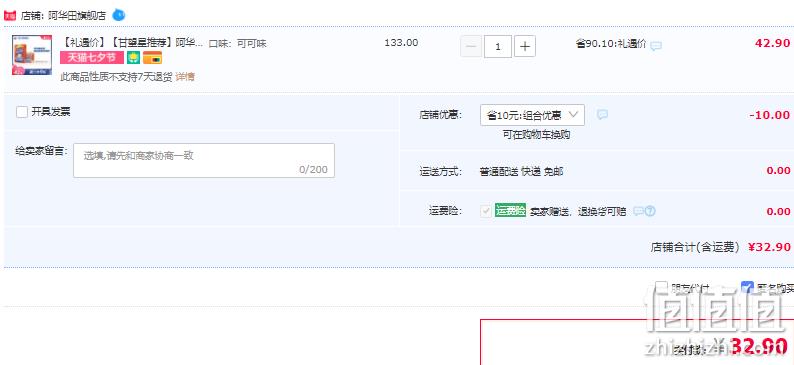Image resolution: width=794 pixels, height=365 pixels.
Task: Increase quantity with the plus button
Action: (x=525, y=47)
